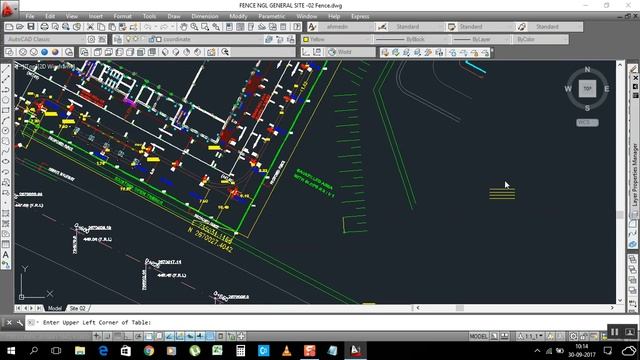This screenshot has width=640, height=360.
Task: Open the ByLayer lineweight dropdown
Action: (x=481, y=39)
